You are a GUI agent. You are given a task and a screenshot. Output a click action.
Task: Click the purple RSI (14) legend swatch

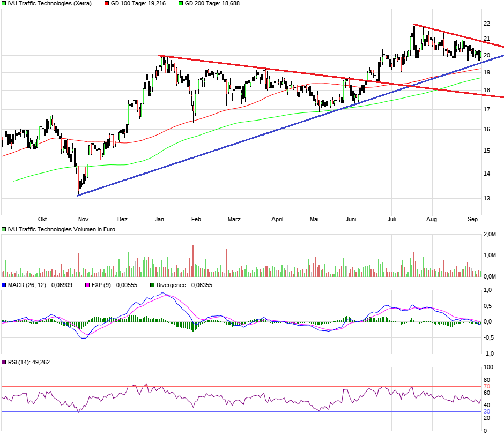[x=4, y=362]
